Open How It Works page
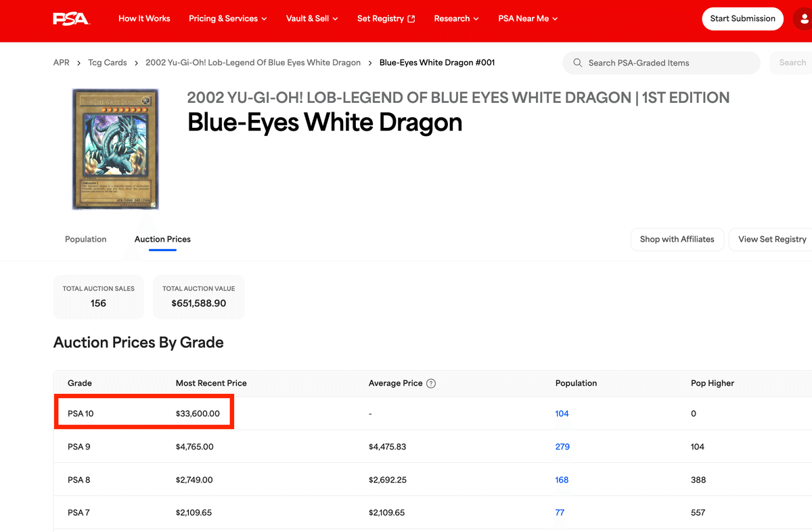The width and height of the screenshot is (812, 532). [144, 19]
